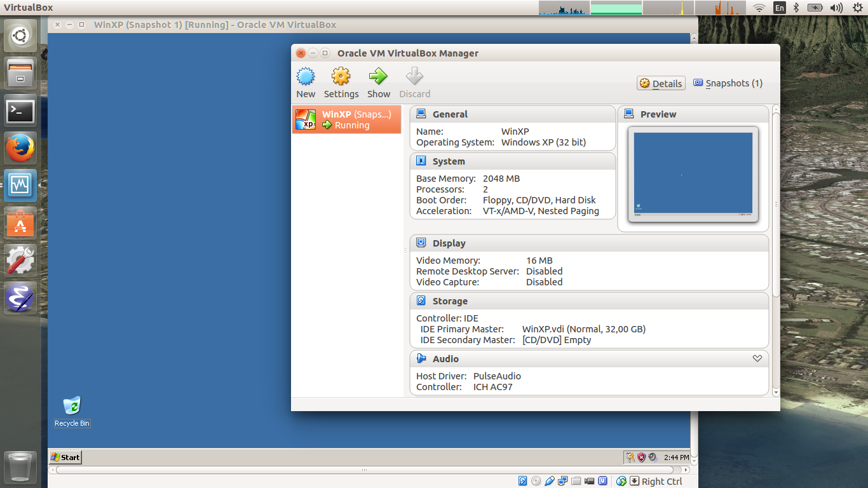Screen dimensions: 868x488
Task: Click the System section header icon
Action: 421,161
